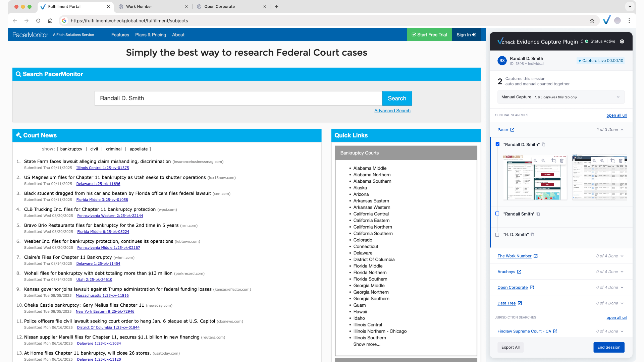Open plugin settings gear icon
The image size is (644, 362).
[622, 41]
